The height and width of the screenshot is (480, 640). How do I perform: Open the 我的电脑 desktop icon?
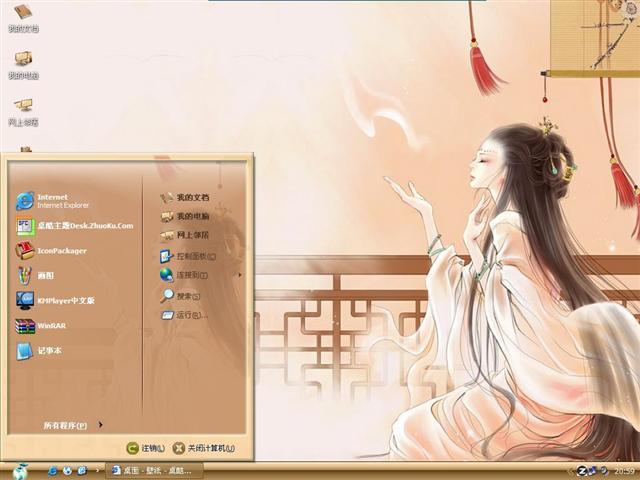[x=23, y=65]
